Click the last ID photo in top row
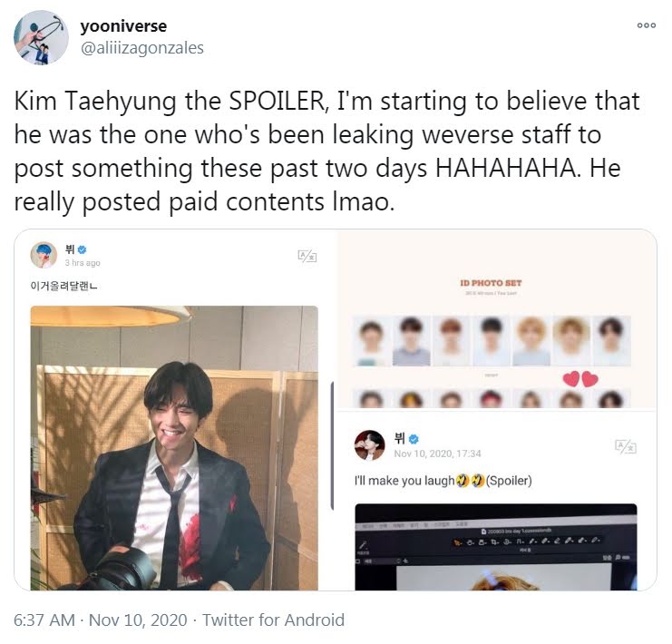 pyautogui.click(x=611, y=341)
